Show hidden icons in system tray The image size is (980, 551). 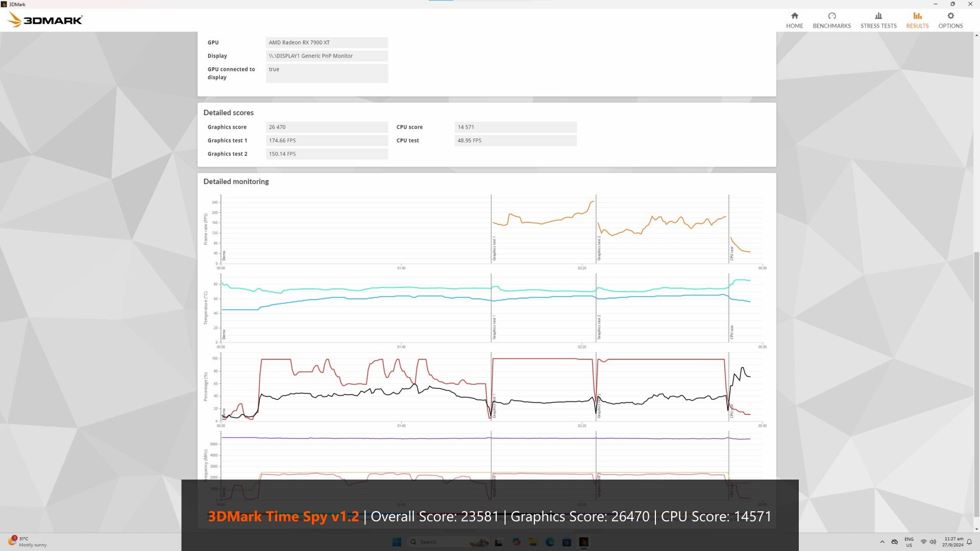pos(882,542)
